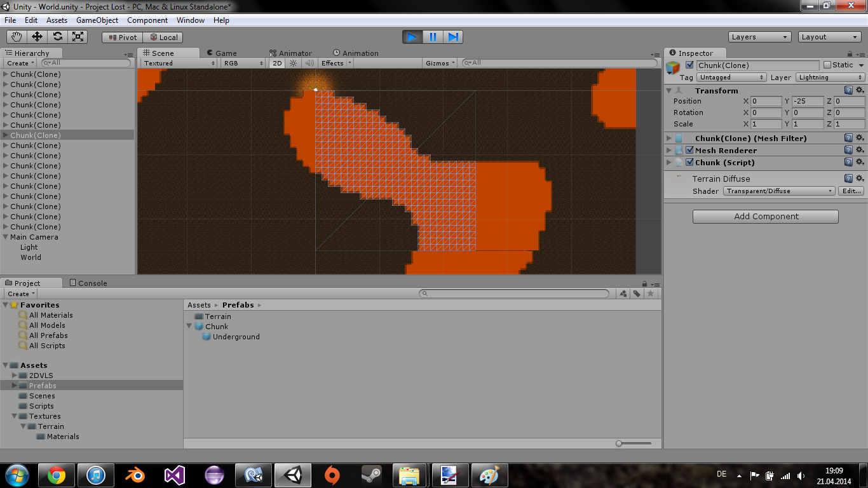Open RGB render mode dropdown
The image size is (868, 488).
243,63
